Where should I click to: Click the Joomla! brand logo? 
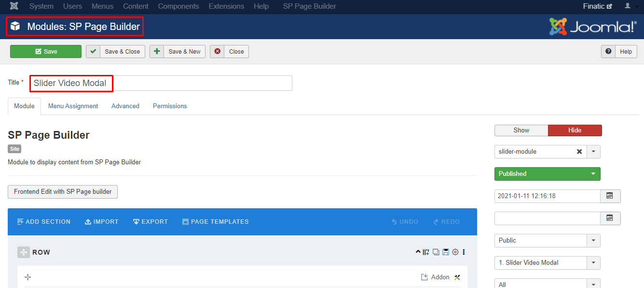click(x=593, y=27)
